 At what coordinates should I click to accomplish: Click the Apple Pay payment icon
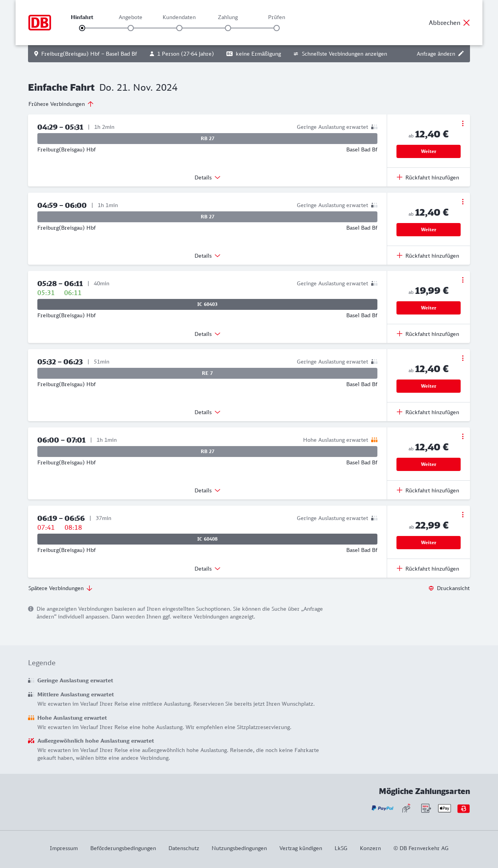point(444,808)
